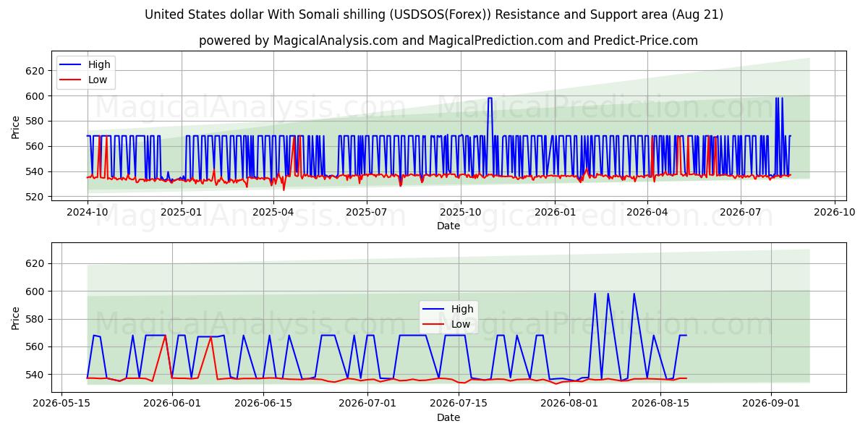Click the 600 tick on lower chart
The height and width of the screenshot is (434, 868).
pos(36,292)
